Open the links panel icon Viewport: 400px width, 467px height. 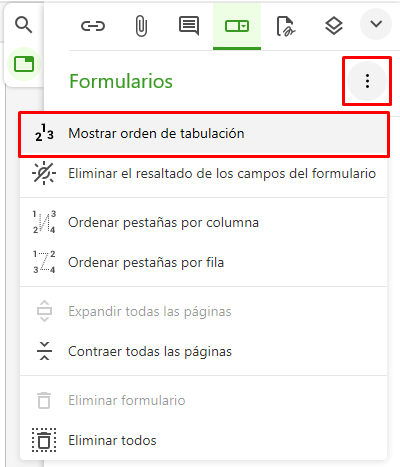(x=93, y=26)
